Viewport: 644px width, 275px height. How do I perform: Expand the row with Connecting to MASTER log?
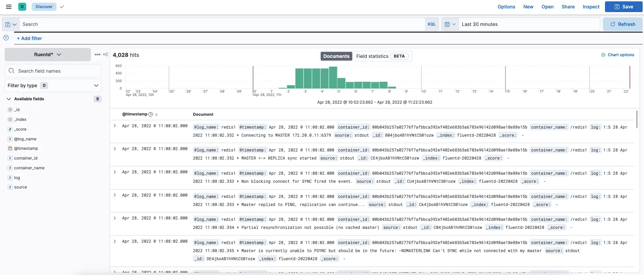click(115, 126)
